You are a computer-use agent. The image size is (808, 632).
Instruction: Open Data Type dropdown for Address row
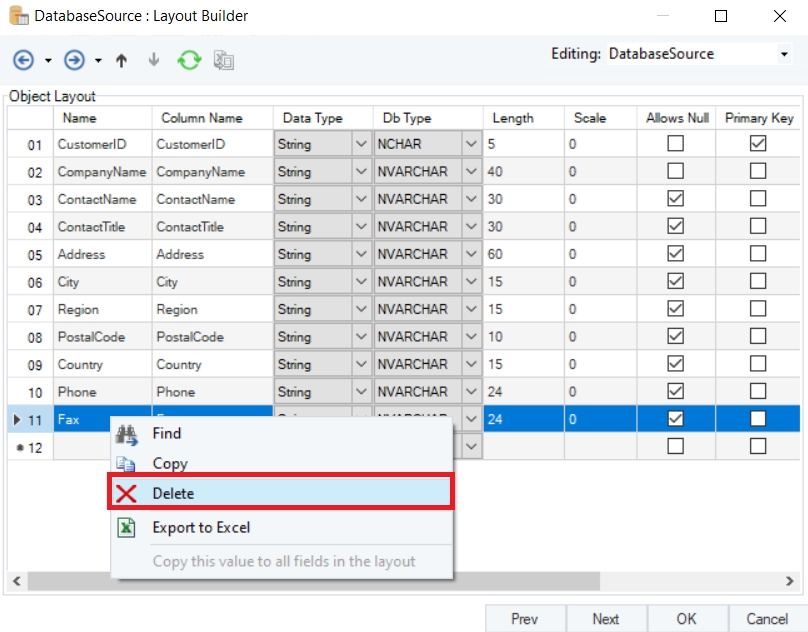pos(361,254)
